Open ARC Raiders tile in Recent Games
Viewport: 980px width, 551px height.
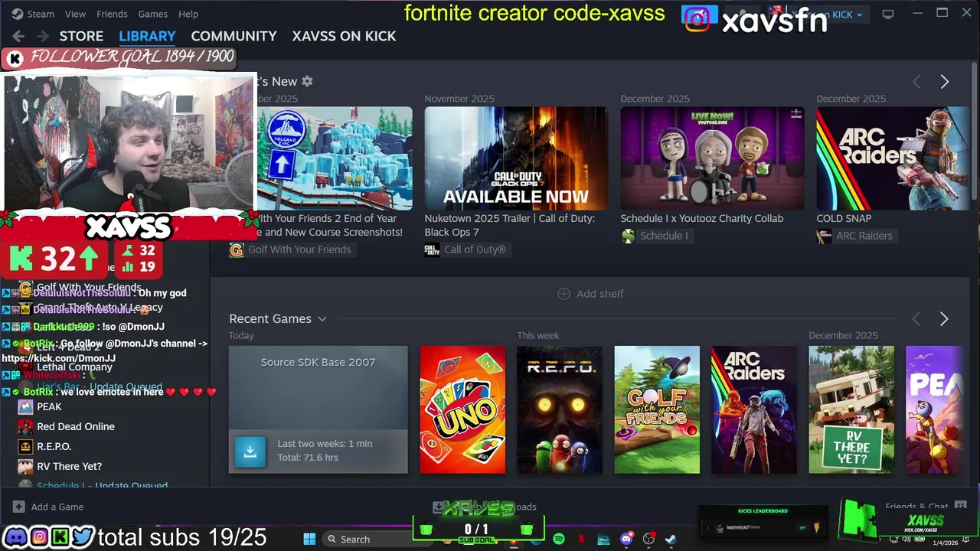[753, 409]
